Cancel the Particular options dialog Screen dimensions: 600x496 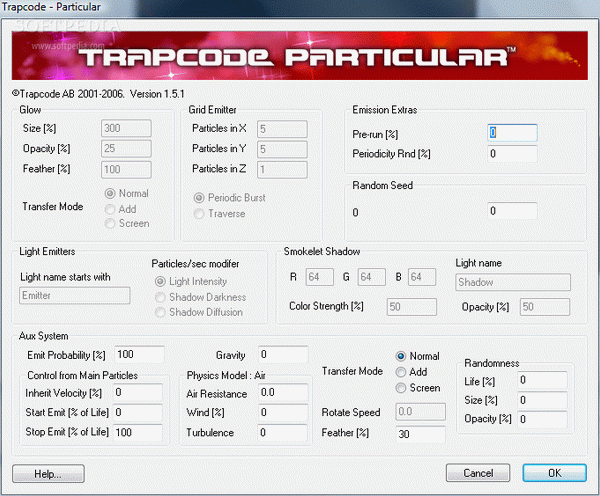coord(478,473)
